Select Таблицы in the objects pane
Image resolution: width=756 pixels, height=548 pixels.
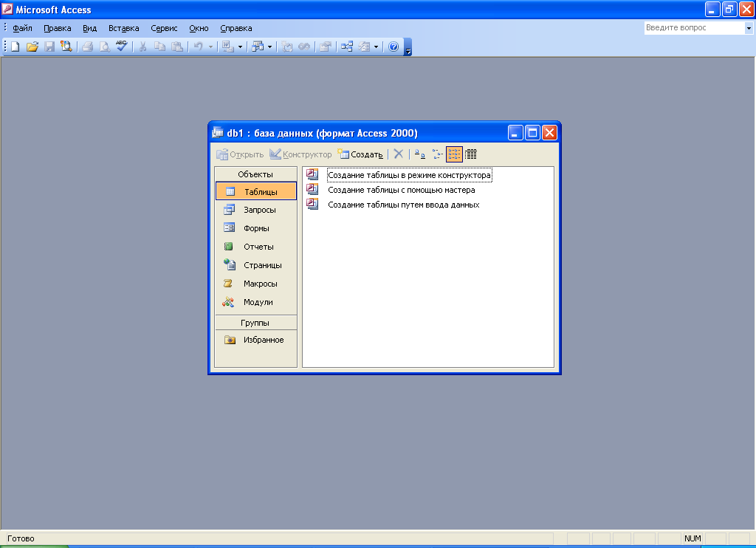[256, 191]
